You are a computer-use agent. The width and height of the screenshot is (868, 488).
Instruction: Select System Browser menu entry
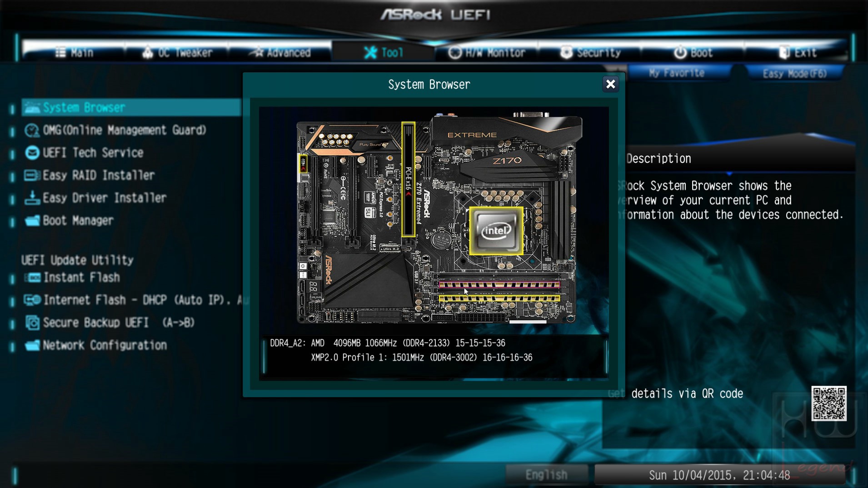131,108
